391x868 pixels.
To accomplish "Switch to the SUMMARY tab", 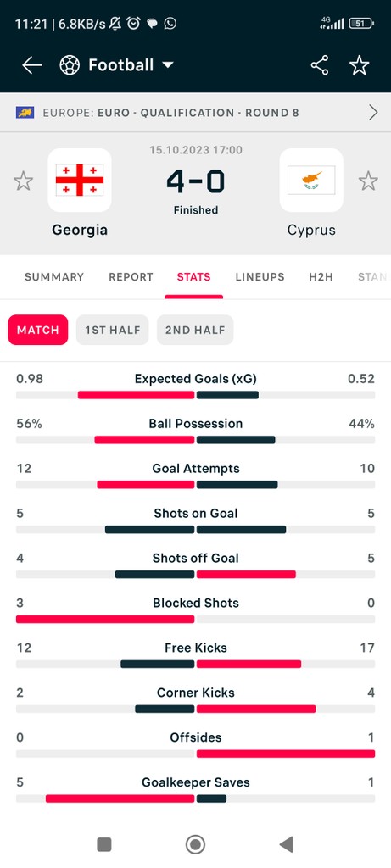I will pyautogui.click(x=54, y=277).
